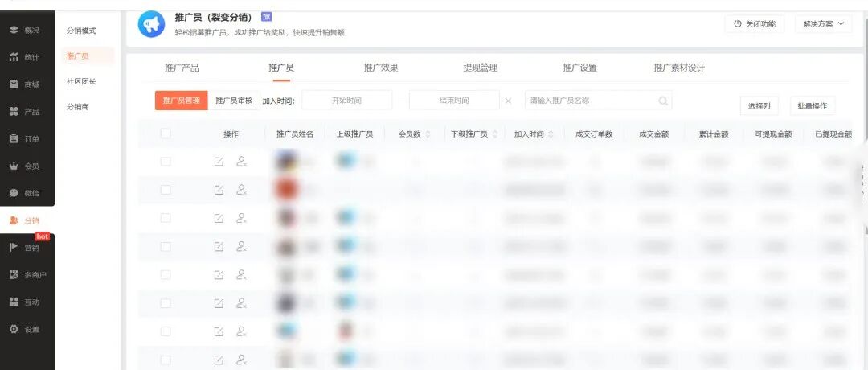This screenshot has height=370, width=868.
Task: Sort by the 加入时间 column arrows
Action: (x=551, y=134)
